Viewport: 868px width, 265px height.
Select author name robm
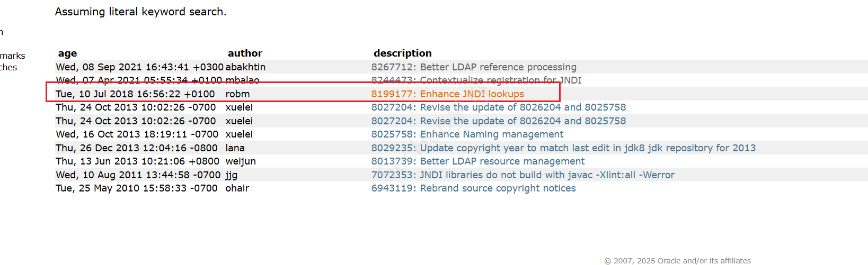tap(237, 94)
